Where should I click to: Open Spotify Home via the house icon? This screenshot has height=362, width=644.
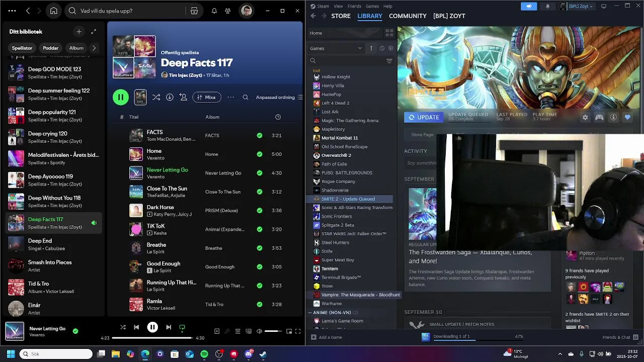coord(54,11)
